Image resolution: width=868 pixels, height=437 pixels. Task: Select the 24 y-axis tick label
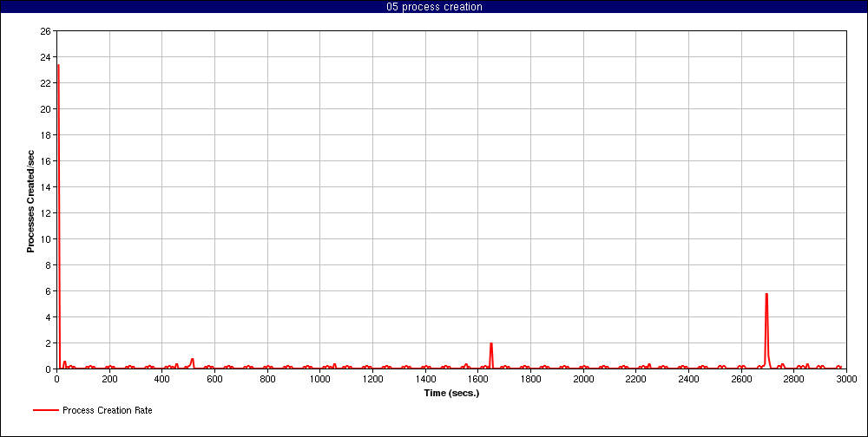click(x=45, y=57)
